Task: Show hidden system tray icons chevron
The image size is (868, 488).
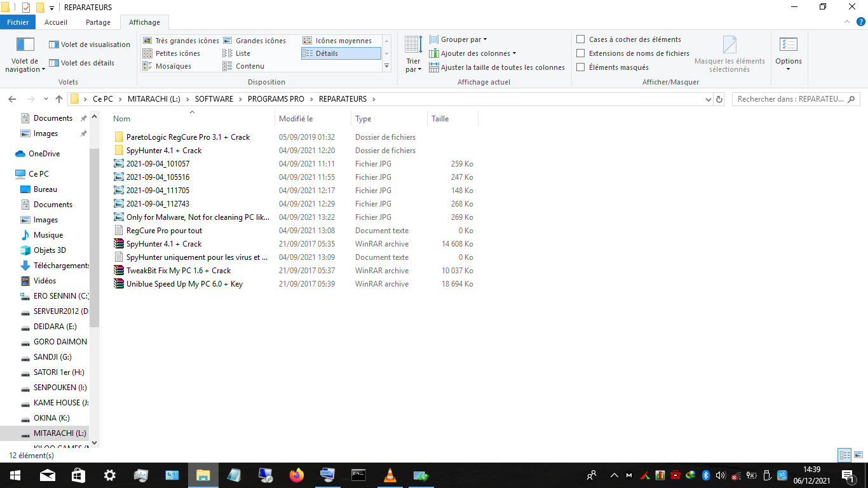Action: click(x=614, y=475)
